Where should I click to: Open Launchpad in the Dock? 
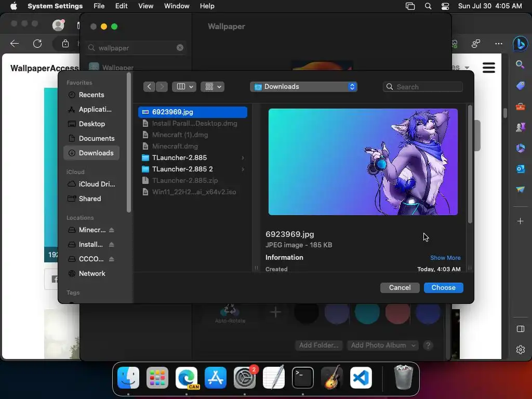tap(157, 377)
